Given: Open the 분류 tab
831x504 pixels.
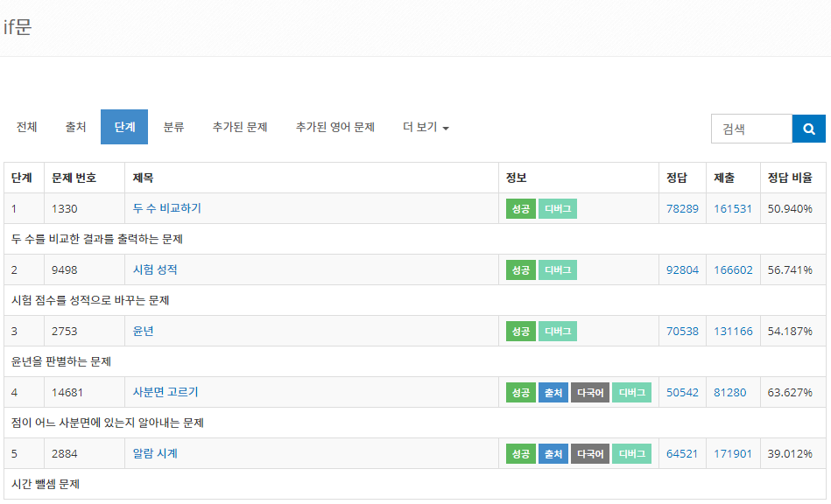Looking at the screenshot, I should [173, 127].
